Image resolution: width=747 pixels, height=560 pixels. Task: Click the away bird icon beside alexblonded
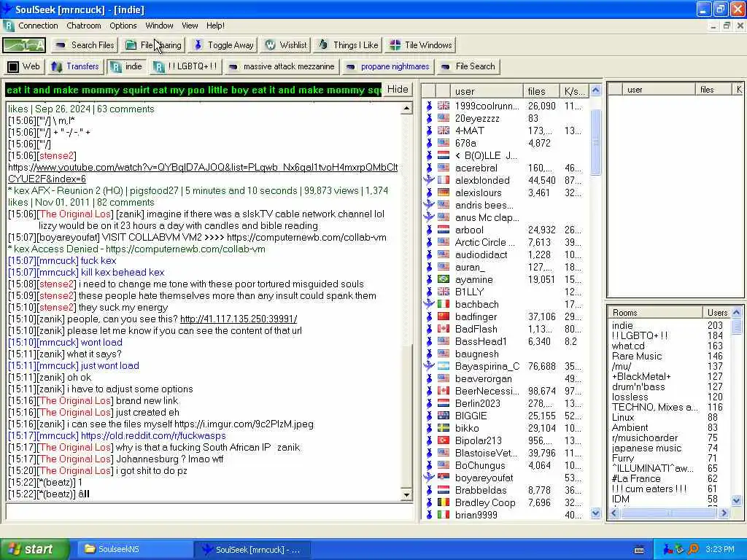(x=429, y=180)
